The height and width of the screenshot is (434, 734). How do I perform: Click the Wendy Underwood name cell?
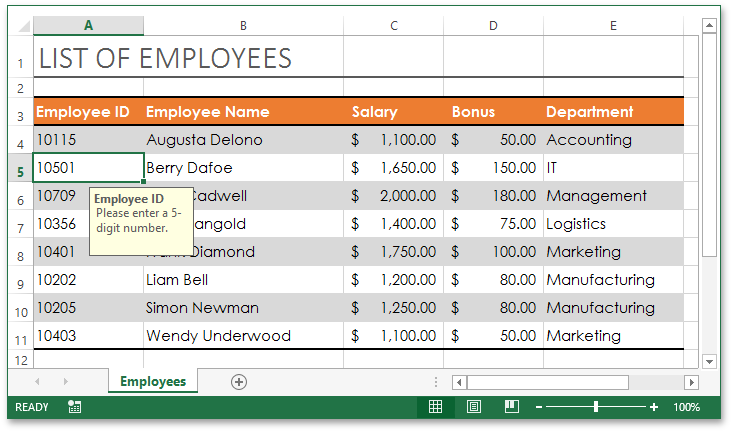[x=243, y=336]
